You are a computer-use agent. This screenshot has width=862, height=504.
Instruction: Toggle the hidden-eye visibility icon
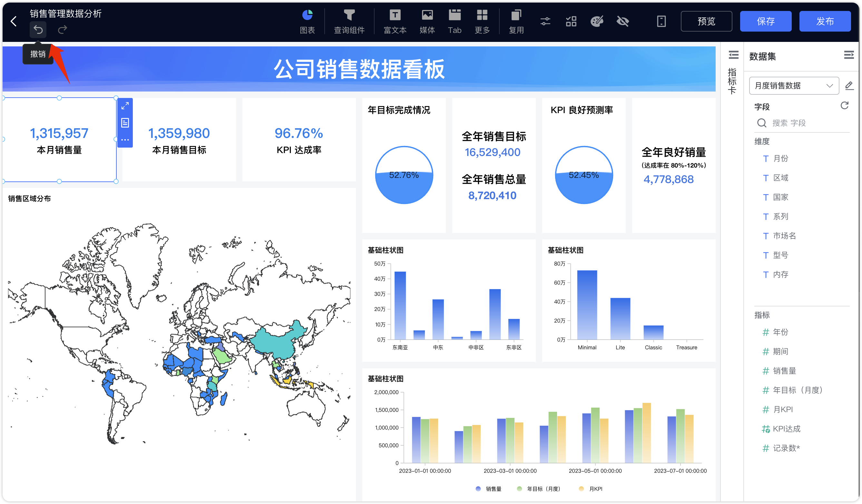(623, 22)
